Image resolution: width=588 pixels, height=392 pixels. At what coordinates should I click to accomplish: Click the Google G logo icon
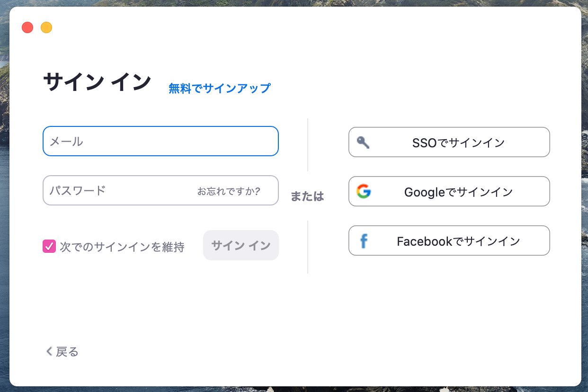(x=364, y=191)
